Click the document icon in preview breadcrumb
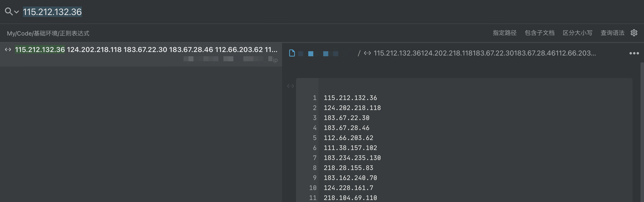The width and height of the screenshot is (644, 202). click(x=292, y=53)
